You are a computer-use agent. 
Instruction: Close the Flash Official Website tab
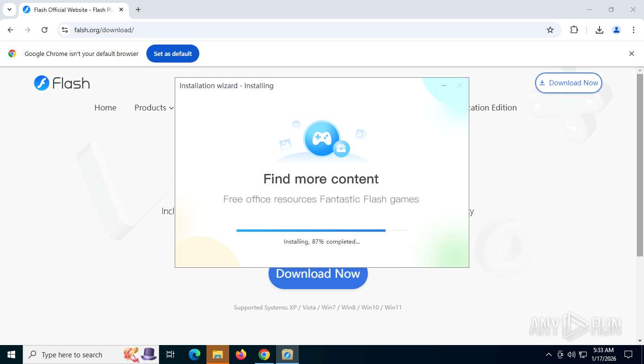(x=121, y=9)
